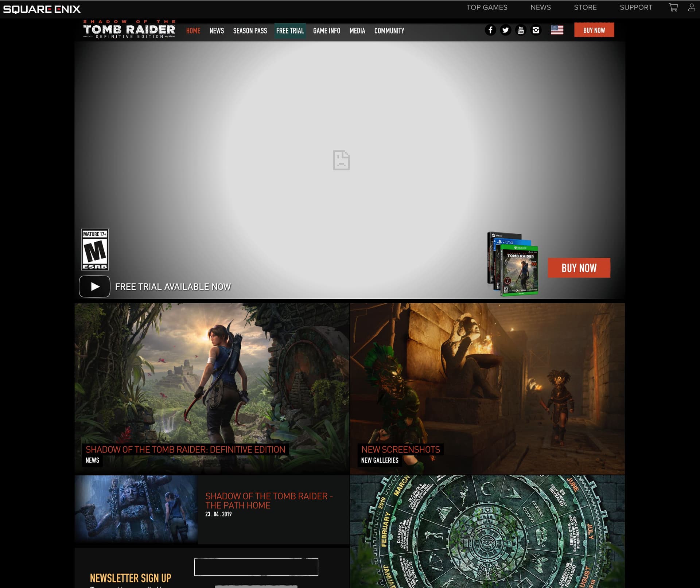Click The Path Home thumbnail image

[x=136, y=509]
